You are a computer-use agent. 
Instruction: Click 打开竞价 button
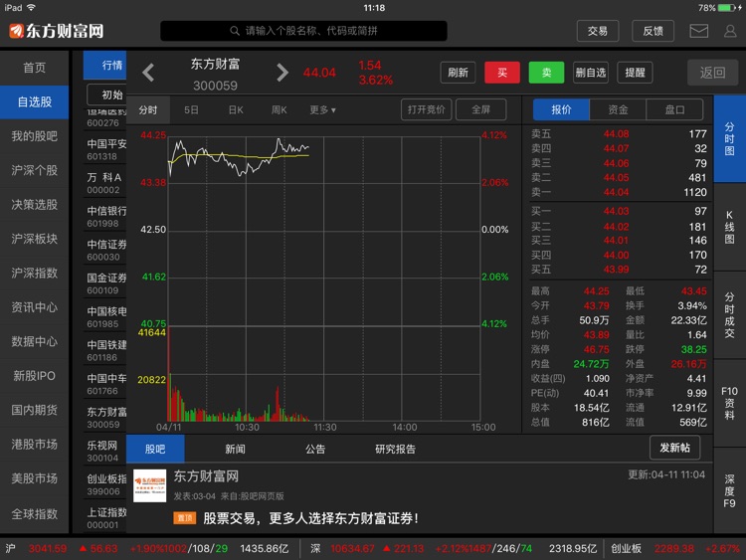click(x=427, y=109)
